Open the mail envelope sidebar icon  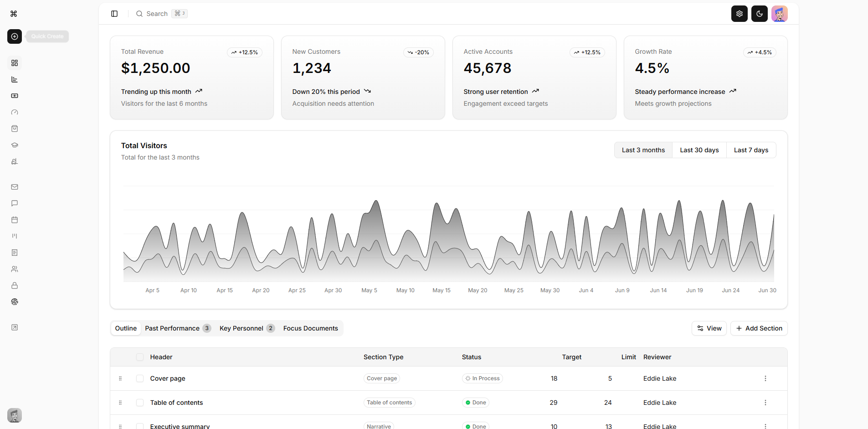pos(15,187)
